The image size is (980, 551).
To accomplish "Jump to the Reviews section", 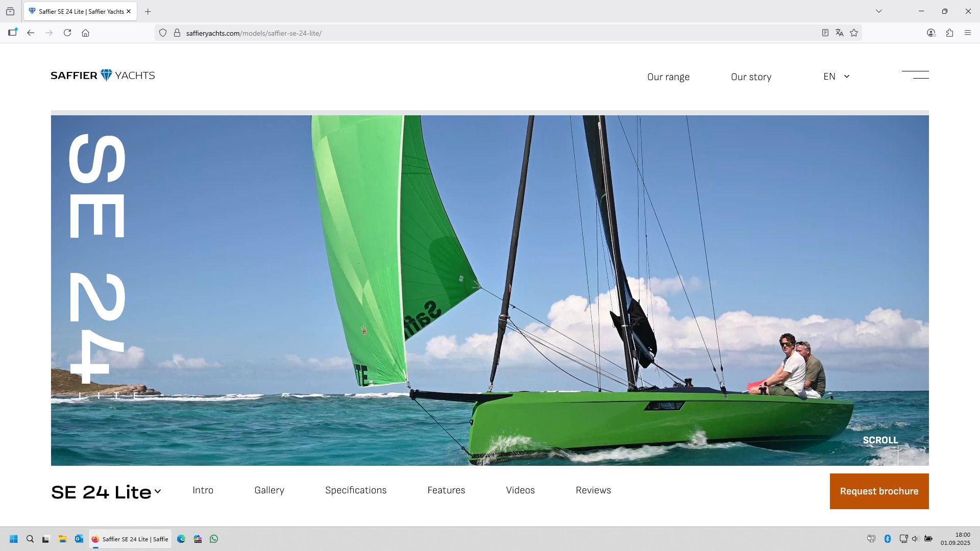I will coord(593,490).
